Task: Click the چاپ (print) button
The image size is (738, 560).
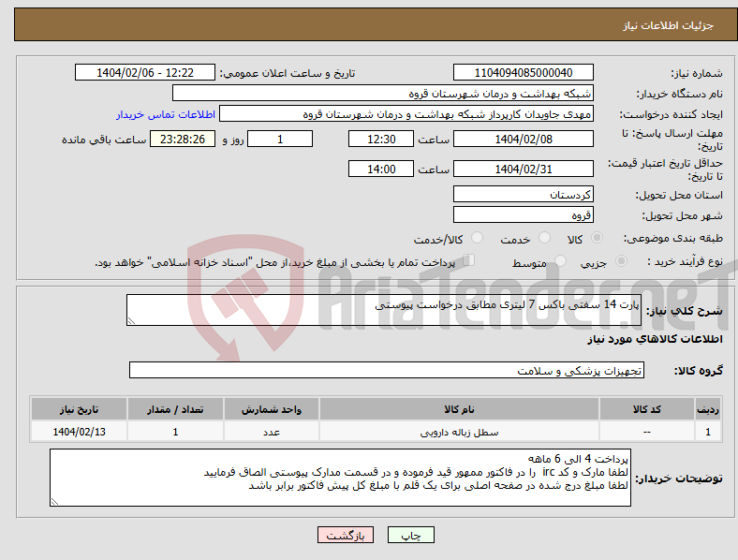Action: pos(410,535)
